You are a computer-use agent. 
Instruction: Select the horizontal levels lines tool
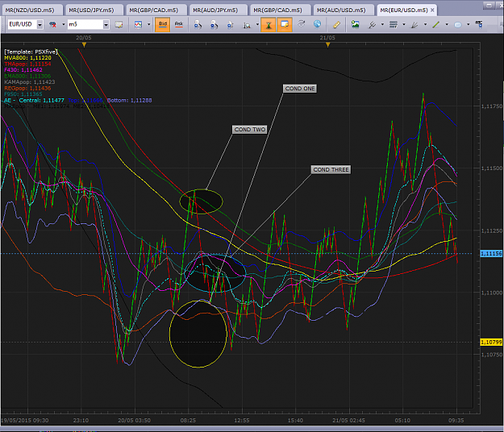pos(394,24)
